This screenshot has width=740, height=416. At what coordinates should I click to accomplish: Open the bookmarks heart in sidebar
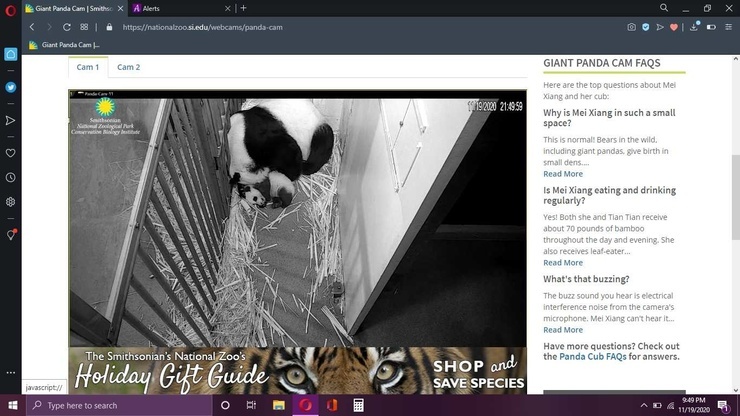10,153
